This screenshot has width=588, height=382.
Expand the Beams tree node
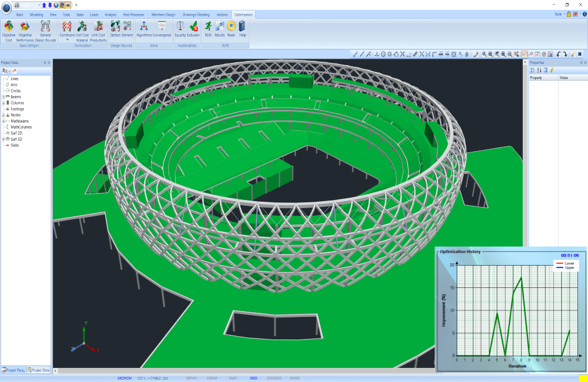tap(3, 97)
